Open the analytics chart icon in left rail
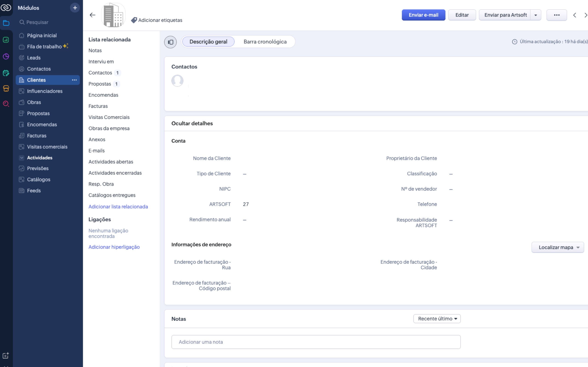The height and width of the screenshot is (367, 588). (x=6, y=40)
